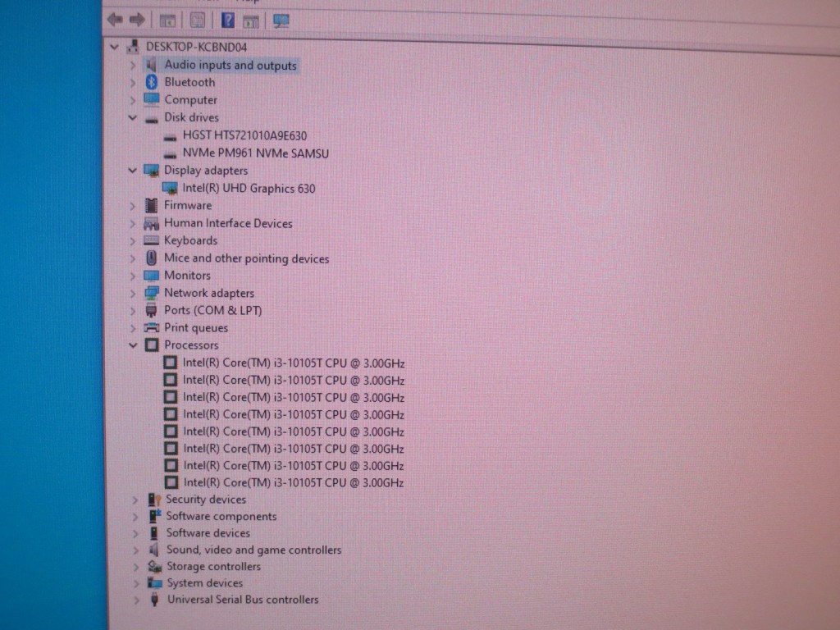Select the Firmware category label

(188, 205)
